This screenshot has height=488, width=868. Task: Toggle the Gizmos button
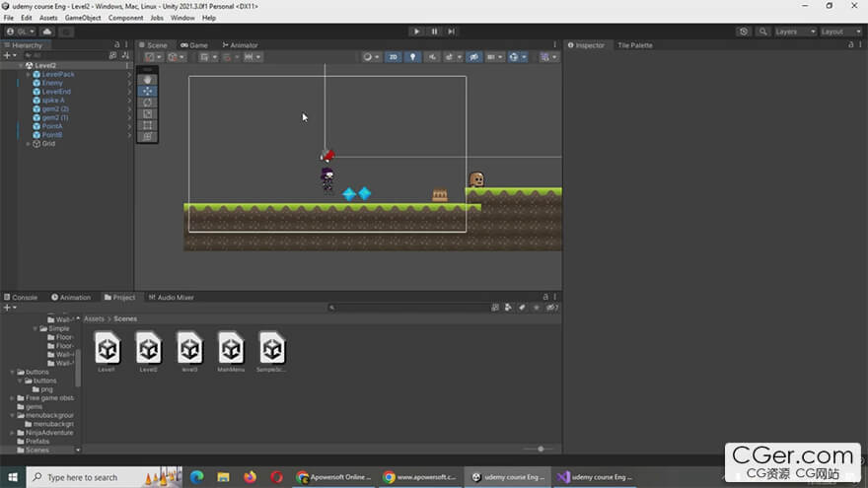513,57
